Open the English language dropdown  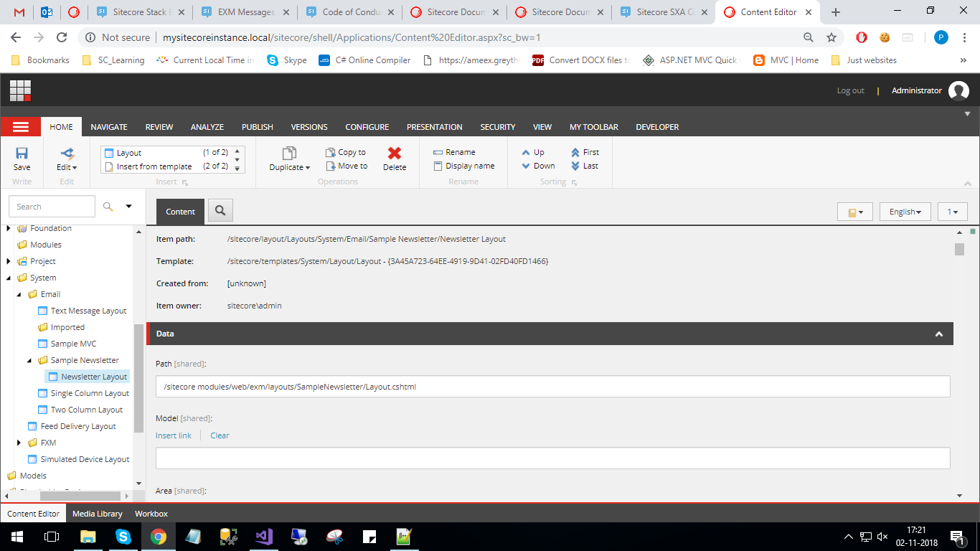click(x=905, y=212)
